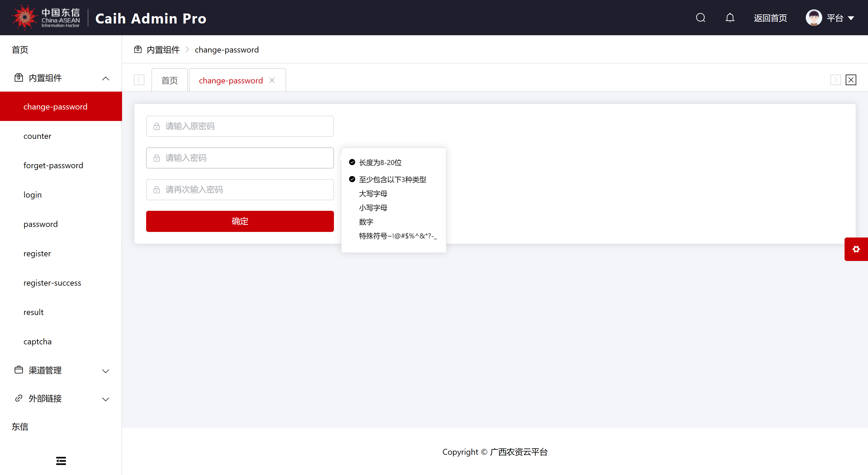Image resolution: width=868 pixels, height=475 pixels.
Task: Click the user avatar picture
Action: point(813,18)
